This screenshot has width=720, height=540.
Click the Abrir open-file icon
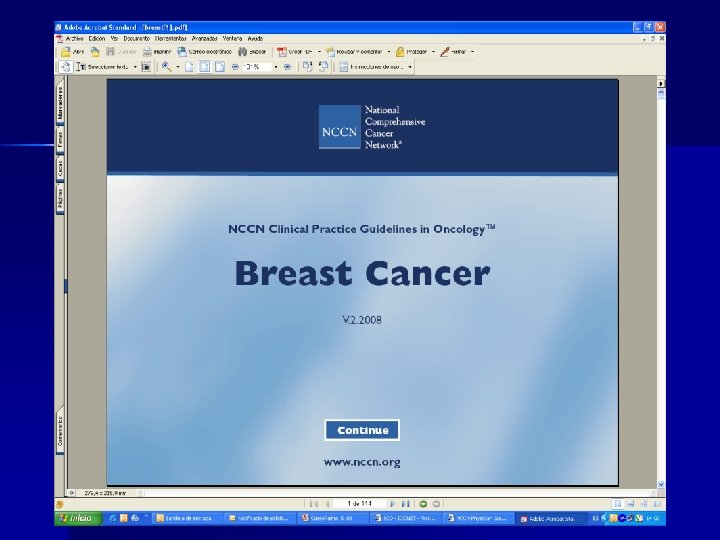point(66,52)
